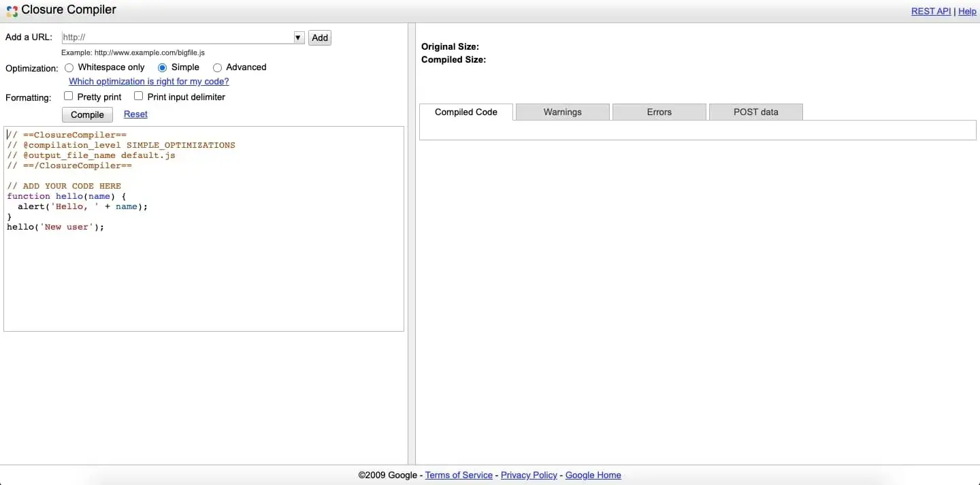Screen dimensions: 980x485
Task: Click the 'function hello(name) {' code line
Action: pyautogui.click(x=67, y=196)
